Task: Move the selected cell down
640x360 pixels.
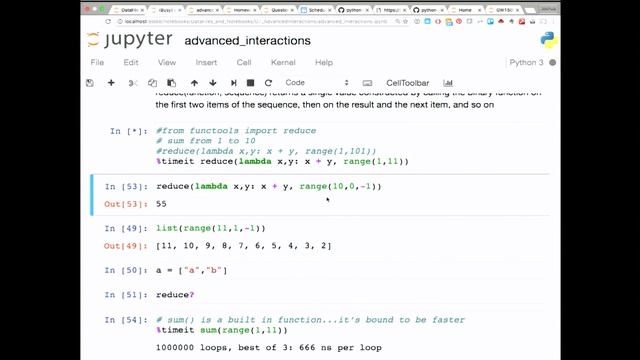Action: tap(213, 83)
